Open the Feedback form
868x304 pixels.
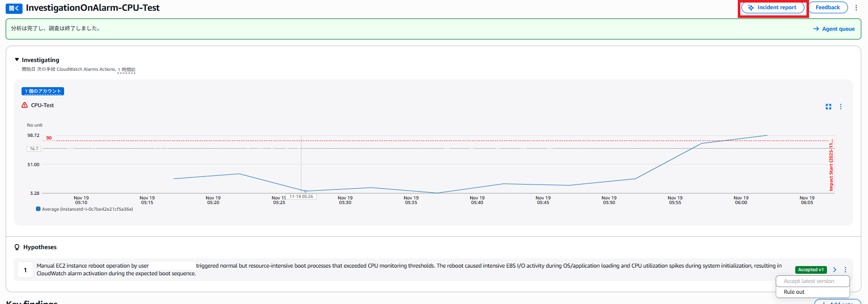[827, 8]
